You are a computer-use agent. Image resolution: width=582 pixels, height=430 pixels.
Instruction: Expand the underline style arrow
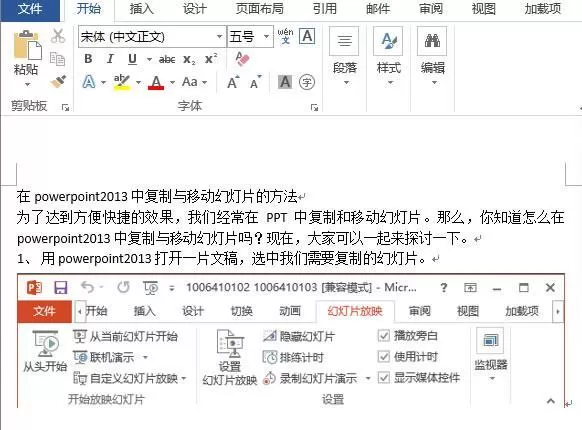pyautogui.click(x=149, y=59)
